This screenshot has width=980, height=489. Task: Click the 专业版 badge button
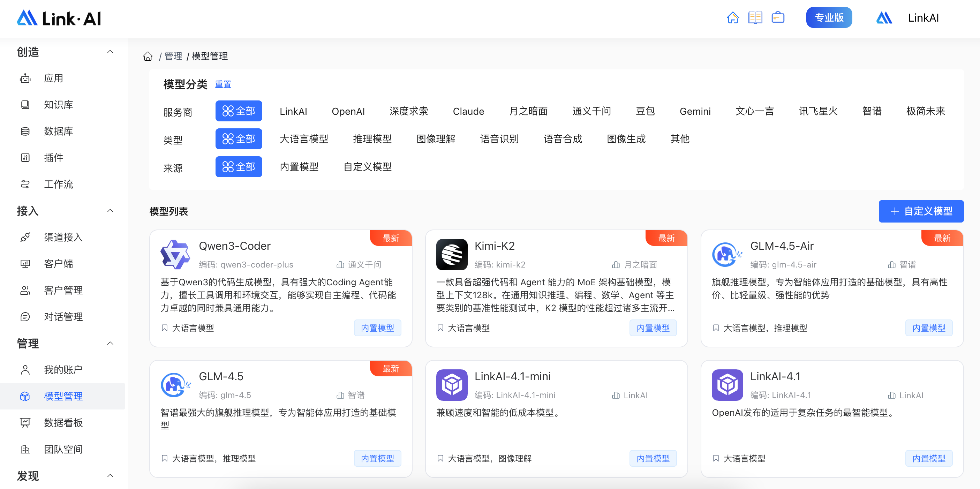tap(829, 17)
